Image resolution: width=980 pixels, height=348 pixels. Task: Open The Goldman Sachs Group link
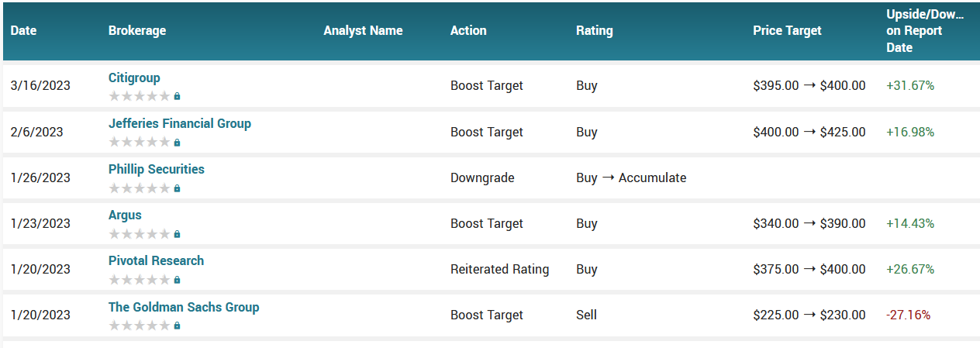coord(184,307)
